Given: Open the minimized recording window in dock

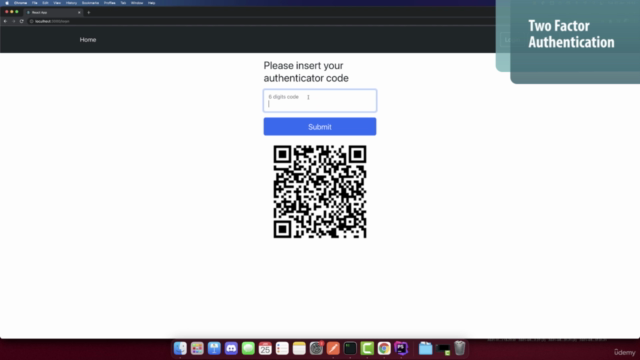Looking at the screenshot, I should click(x=443, y=349).
